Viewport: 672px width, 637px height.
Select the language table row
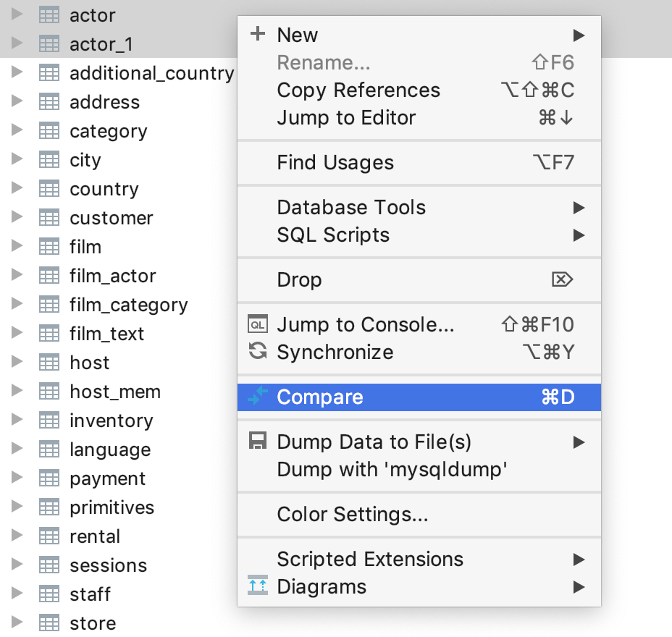pyautogui.click(x=119, y=450)
